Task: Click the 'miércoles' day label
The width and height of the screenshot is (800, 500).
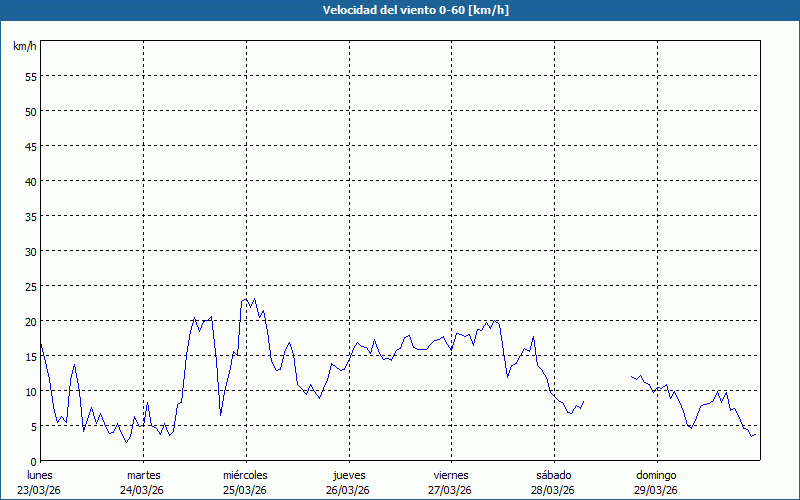Action: (245, 475)
